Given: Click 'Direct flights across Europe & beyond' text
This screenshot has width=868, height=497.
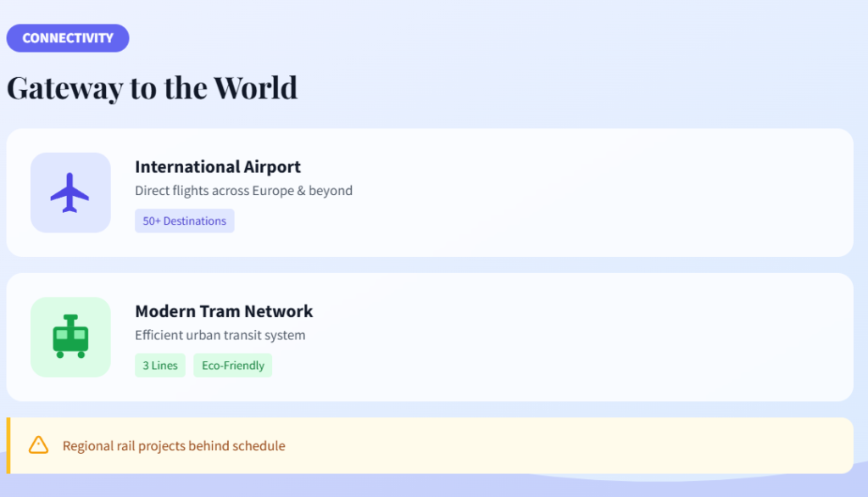Looking at the screenshot, I should [x=243, y=191].
